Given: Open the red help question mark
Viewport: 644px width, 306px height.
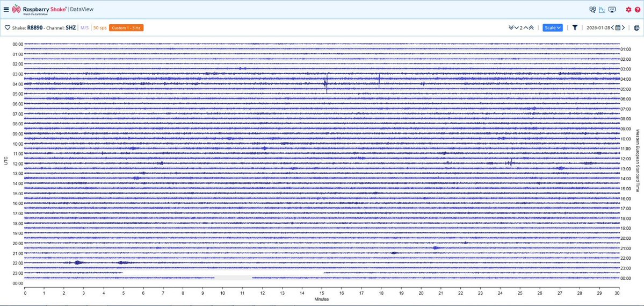Looking at the screenshot, I should pos(637,10).
